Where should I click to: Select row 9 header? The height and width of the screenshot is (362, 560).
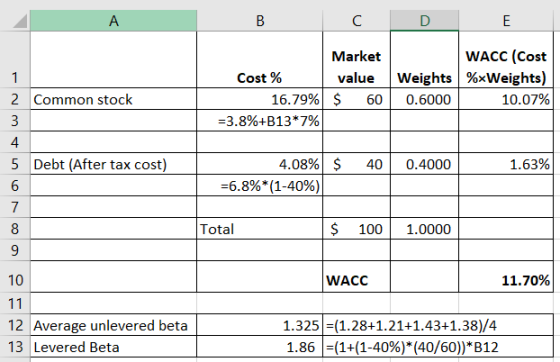pos(15,250)
